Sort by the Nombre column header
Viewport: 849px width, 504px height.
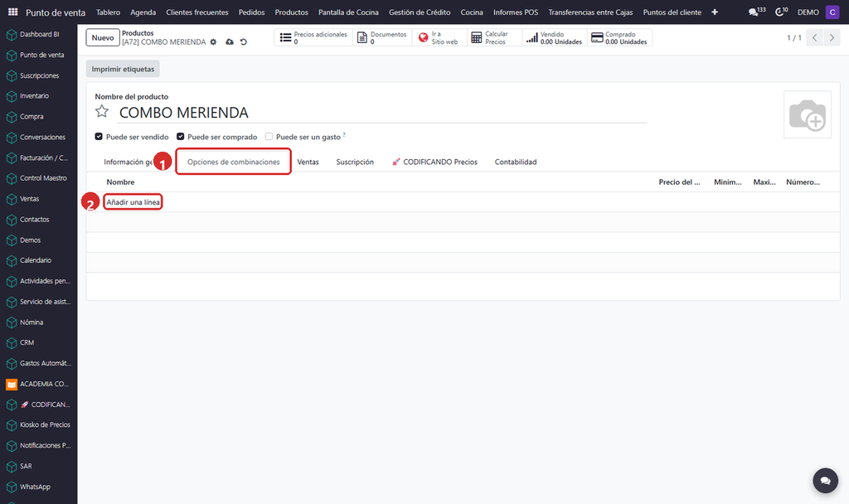tap(120, 182)
